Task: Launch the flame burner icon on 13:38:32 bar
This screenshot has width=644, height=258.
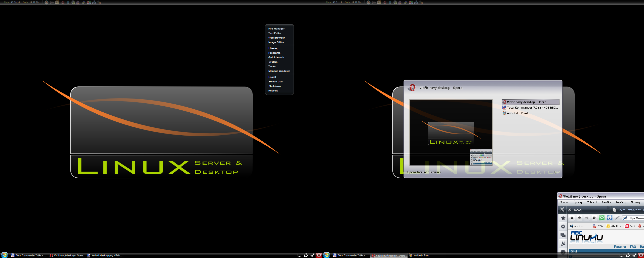Action: coord(47,3)
